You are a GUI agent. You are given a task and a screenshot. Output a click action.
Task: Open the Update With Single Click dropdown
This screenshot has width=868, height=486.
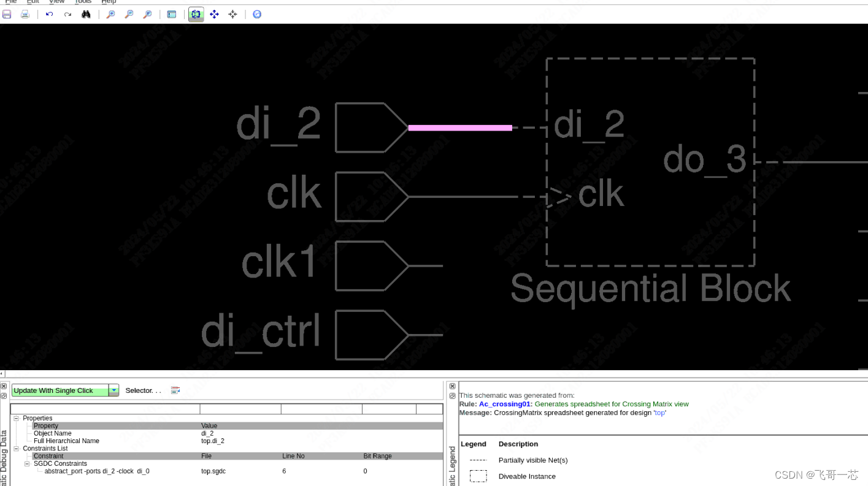click(113, 390)
